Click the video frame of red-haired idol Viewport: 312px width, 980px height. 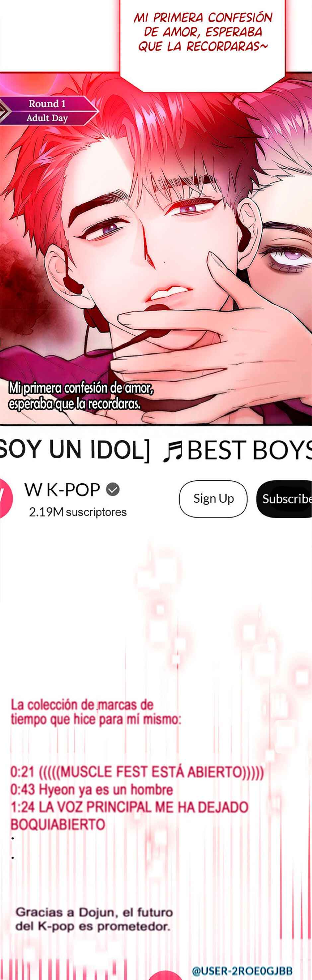tap(156, 249)
